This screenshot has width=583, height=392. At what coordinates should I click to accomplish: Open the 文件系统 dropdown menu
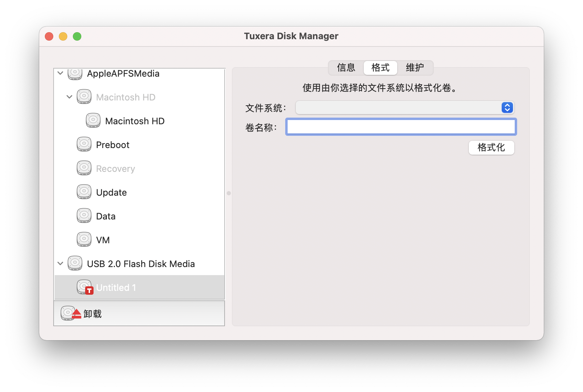pos(405,107)
